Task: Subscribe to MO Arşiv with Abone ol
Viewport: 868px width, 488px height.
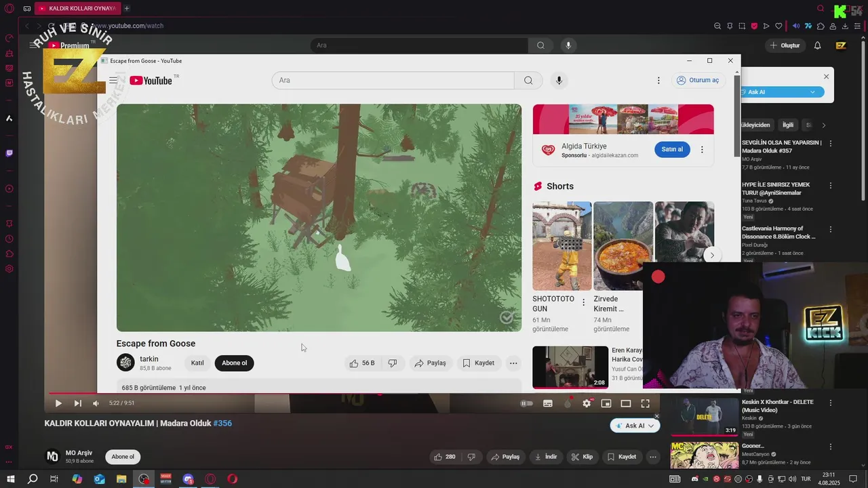Action: click(123, 457)
